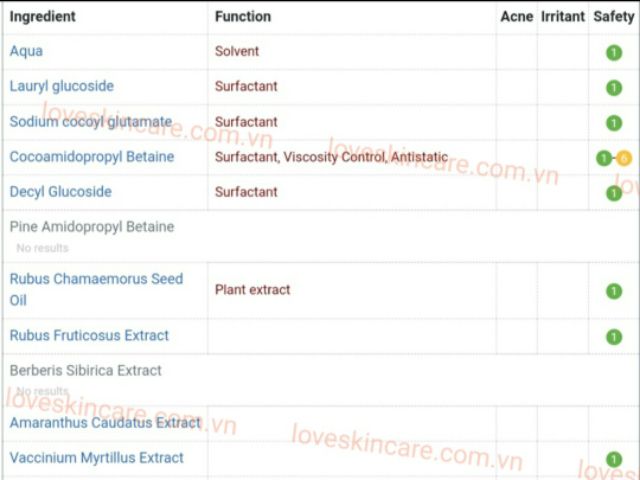The height and width of the screenshot is (480, 640).
Task: Click the Vaccinium Myrtillus Extract link
Action: pos(97,457)
